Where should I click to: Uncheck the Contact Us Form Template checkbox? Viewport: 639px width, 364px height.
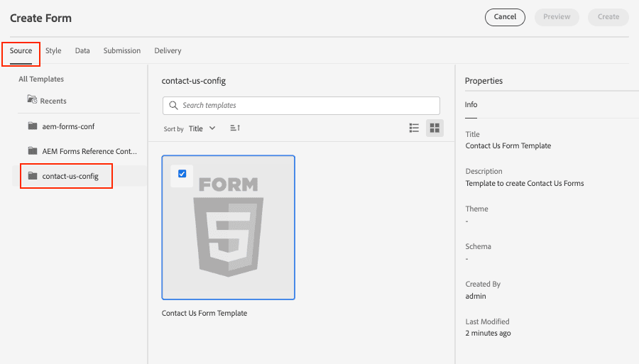pyautogui.click(x=182, y=173)
